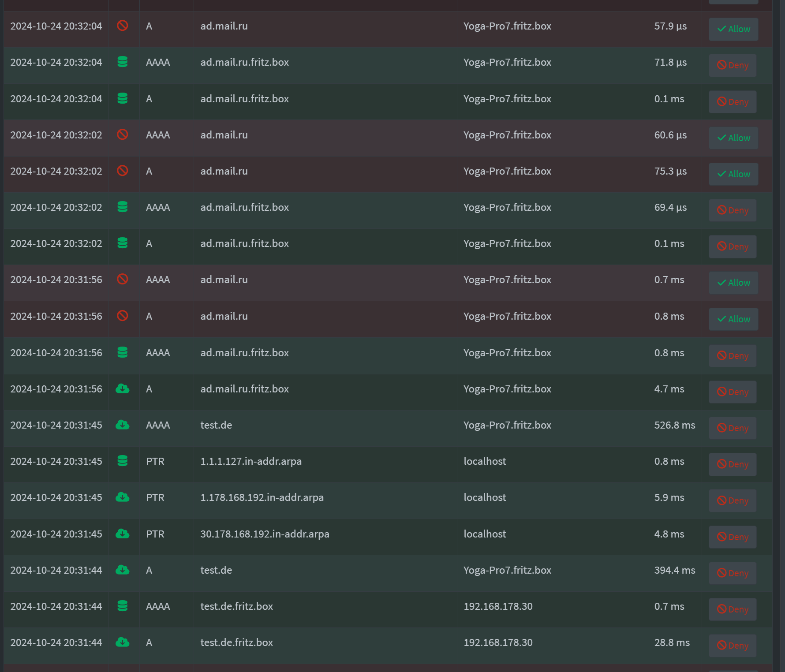Screen dimensions: 785x672
Task: Deny 1.178.168.192.in-addr.arpa domain
Action: (x=733, y=500)
